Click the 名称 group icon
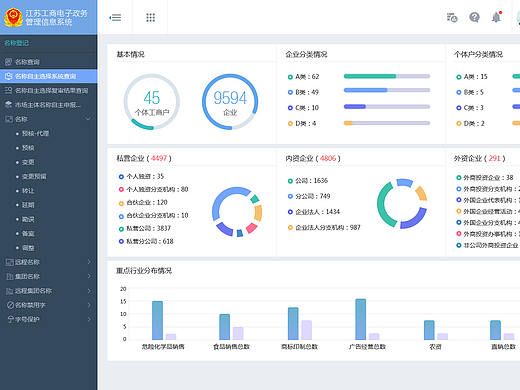 (x=9, y=119)
